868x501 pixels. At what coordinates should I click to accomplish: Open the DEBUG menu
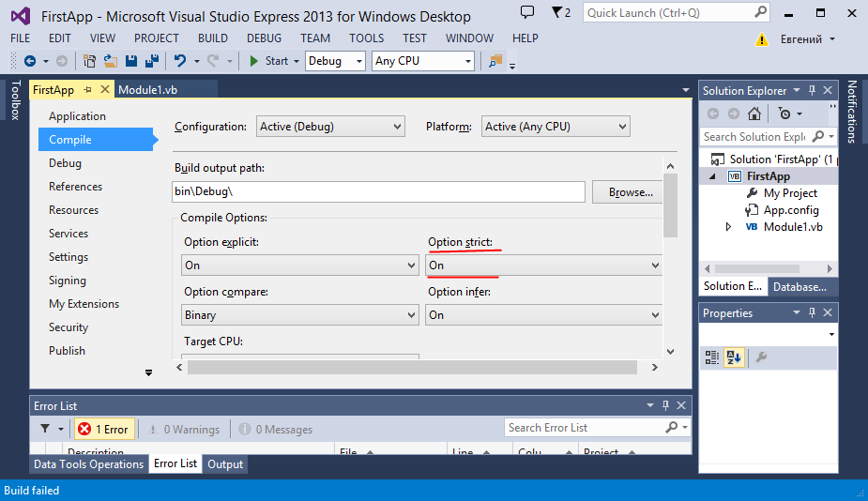[264, 38]
